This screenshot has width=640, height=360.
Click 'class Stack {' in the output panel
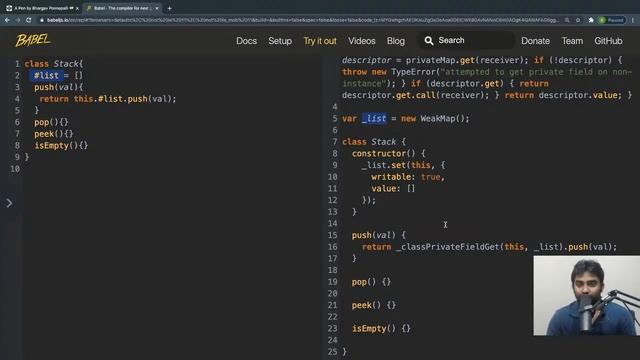[374, 142]
